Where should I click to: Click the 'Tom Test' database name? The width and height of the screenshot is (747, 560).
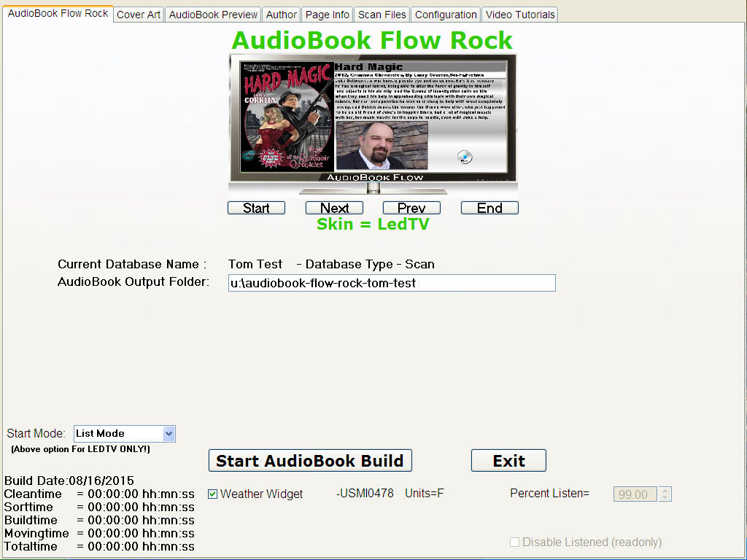pos(255,264)
